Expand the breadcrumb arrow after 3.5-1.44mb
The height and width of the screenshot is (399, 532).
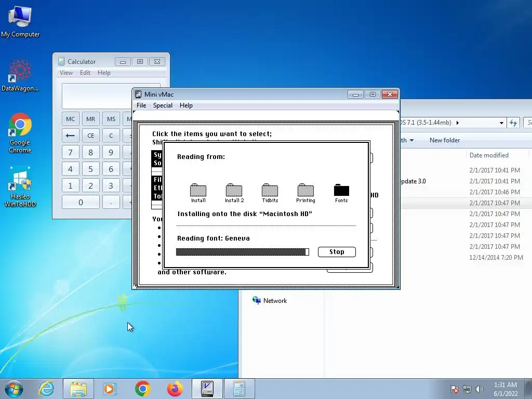(x=457, y=123)
